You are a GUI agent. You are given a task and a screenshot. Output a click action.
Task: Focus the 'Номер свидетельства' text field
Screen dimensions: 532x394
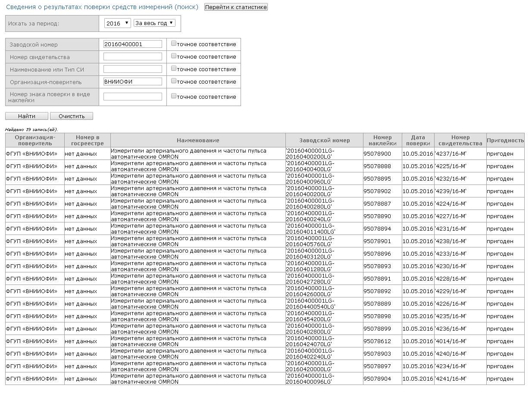pyautogui.click(x=133, y=57)
